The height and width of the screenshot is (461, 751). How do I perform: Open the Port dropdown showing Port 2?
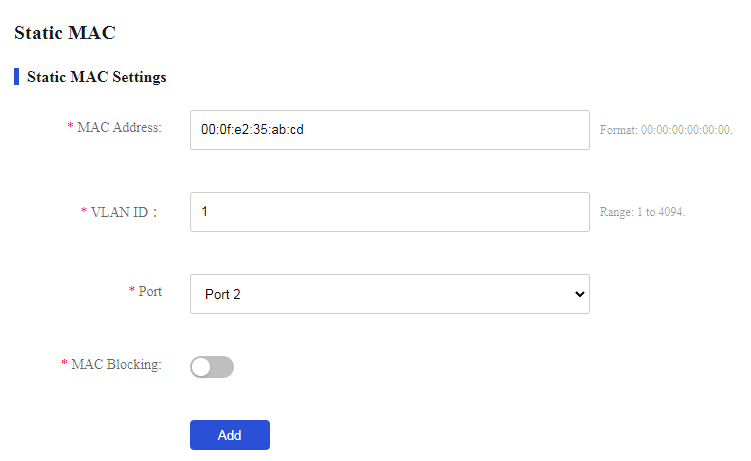coord(389,294)
